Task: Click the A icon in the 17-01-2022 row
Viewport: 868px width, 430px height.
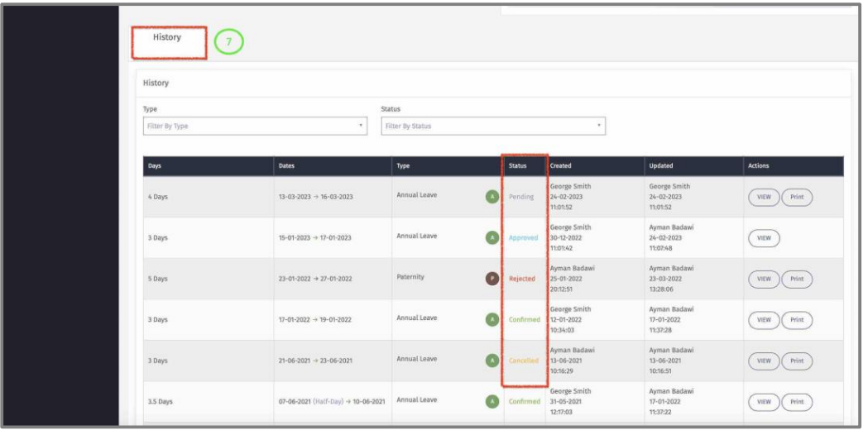Action: pyautogui.click(x=491, y=319)
